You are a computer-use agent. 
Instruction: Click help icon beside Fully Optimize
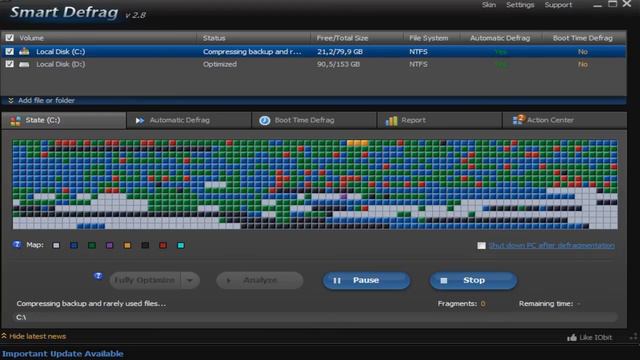(98, 276)
